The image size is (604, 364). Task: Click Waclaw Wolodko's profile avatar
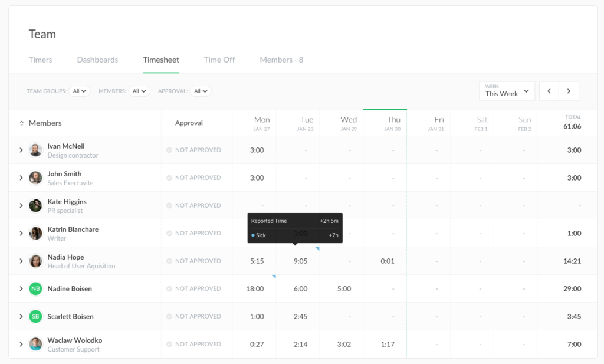pyautogui.click(x=36, y=345)
